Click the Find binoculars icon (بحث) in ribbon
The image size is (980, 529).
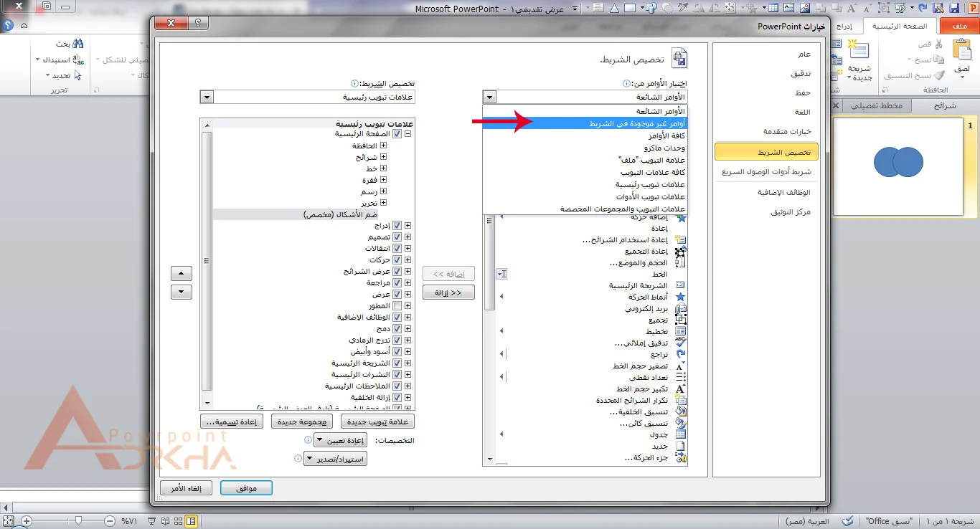[77, 44]
